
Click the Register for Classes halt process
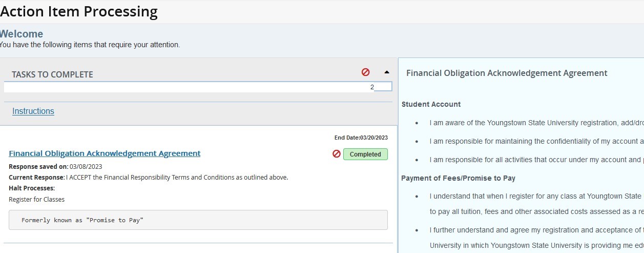[x=37, y=199]
